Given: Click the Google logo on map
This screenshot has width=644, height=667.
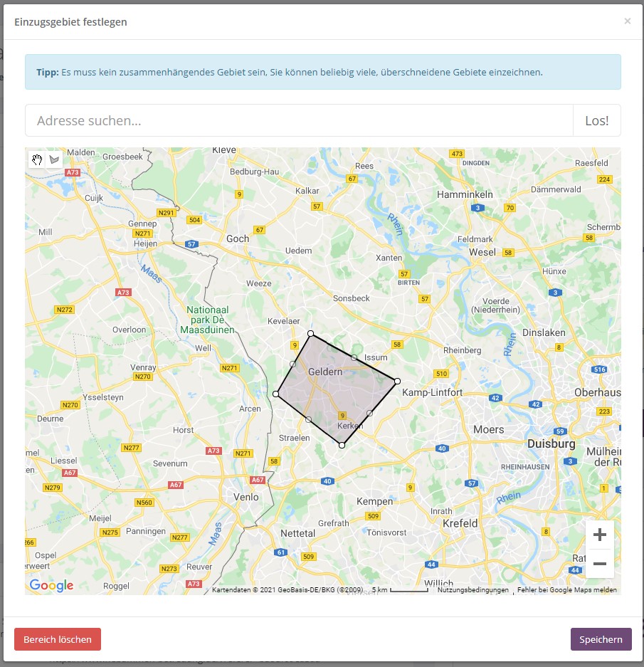Looking at the screenshot, I should click(51, 585).
